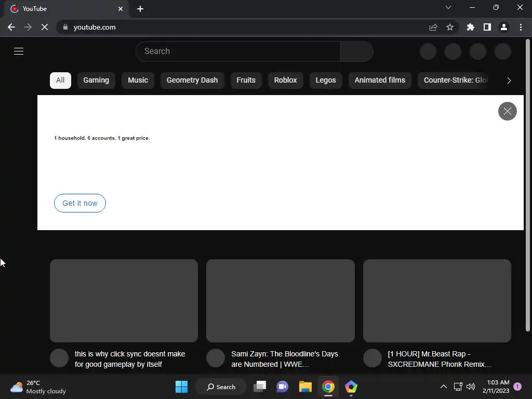532x399 pixels.
Task: Open Chrome profile avatar
Action: (x=503, y=27)
